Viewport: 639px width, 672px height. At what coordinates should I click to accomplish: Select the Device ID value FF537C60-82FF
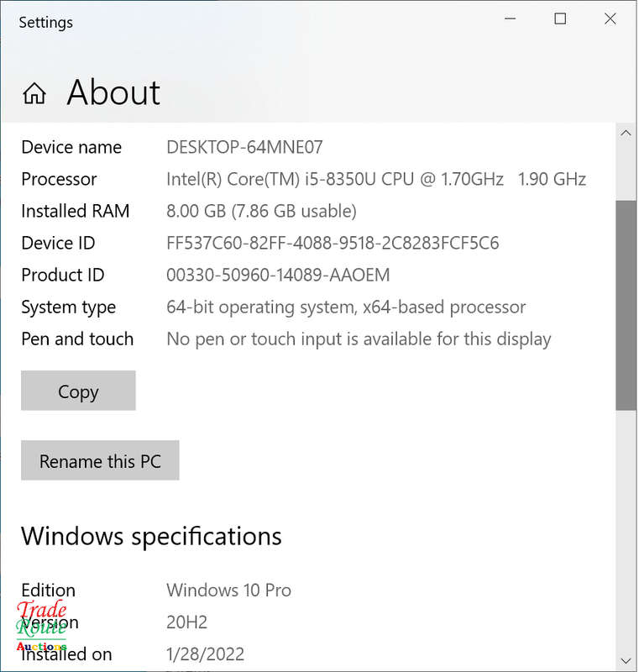click(x=333, y=243)
